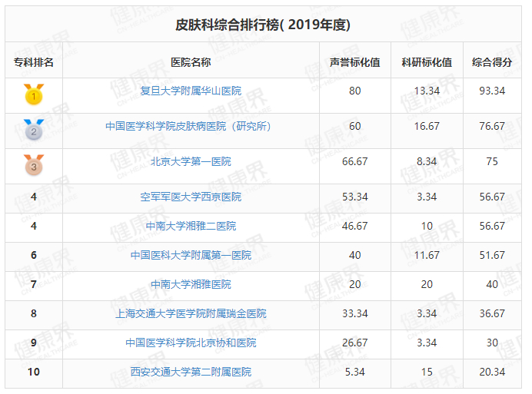Select 声誉标化值 60 in 皮肤病医院 row
Viewport: 532px width, 394px height.
[x=355, y=126]
